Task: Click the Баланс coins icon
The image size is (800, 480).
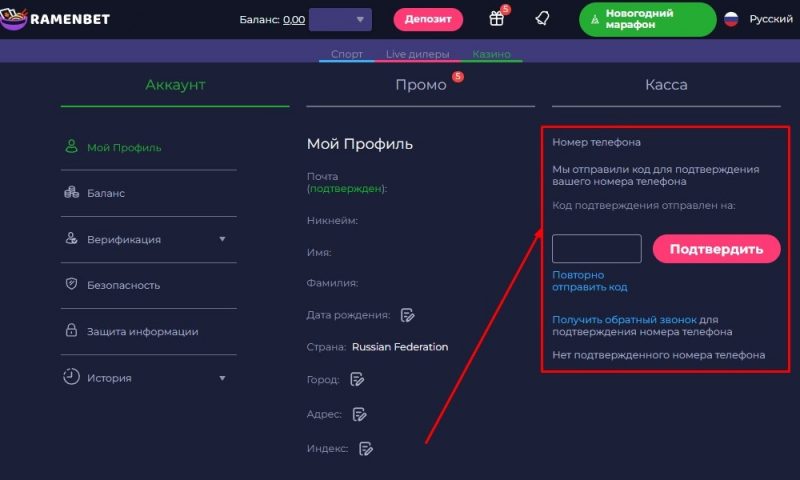Action: [x=71, y=192]
